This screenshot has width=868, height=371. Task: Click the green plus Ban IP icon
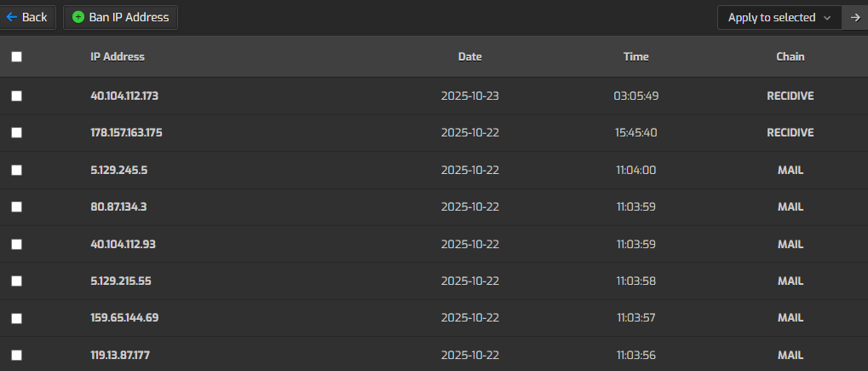[x=78, y=17]
